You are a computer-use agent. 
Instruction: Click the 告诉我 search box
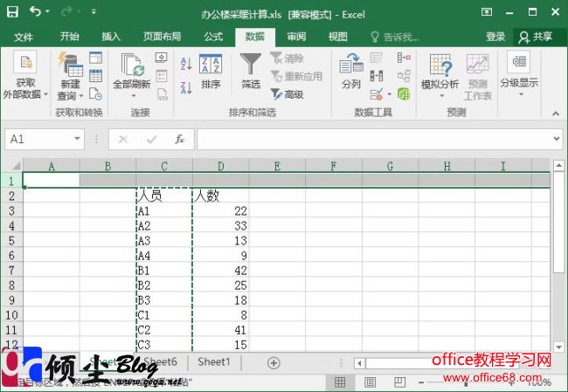[x=395, y=37]
